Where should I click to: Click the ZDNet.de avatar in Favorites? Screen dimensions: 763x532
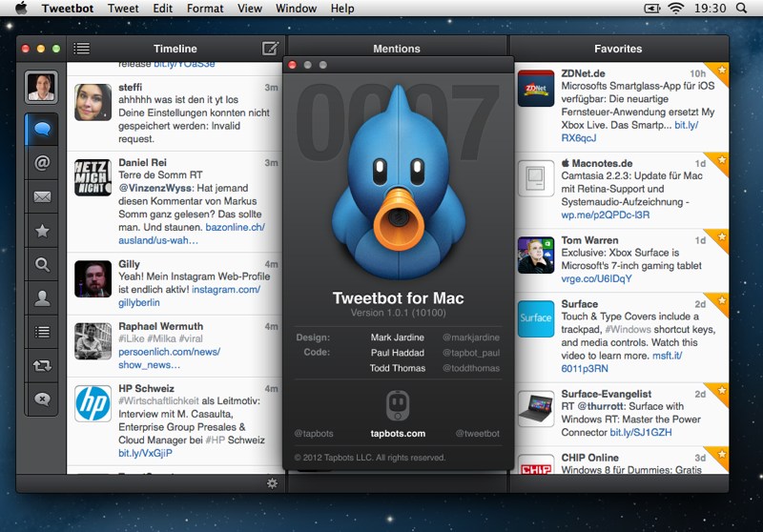click(536, 88)
